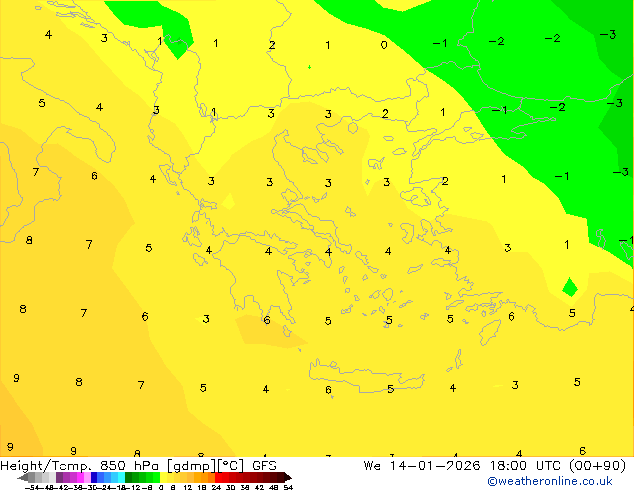
Task: Click the (00+90) forecast offset label
Action: click(598, 466)
